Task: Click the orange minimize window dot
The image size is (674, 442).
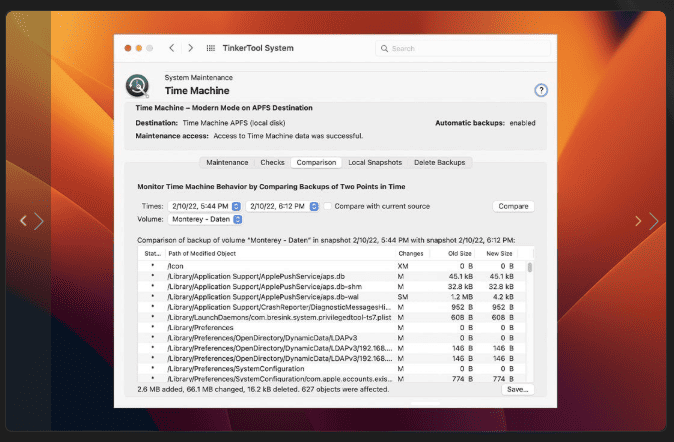Action: coord(139,48)
